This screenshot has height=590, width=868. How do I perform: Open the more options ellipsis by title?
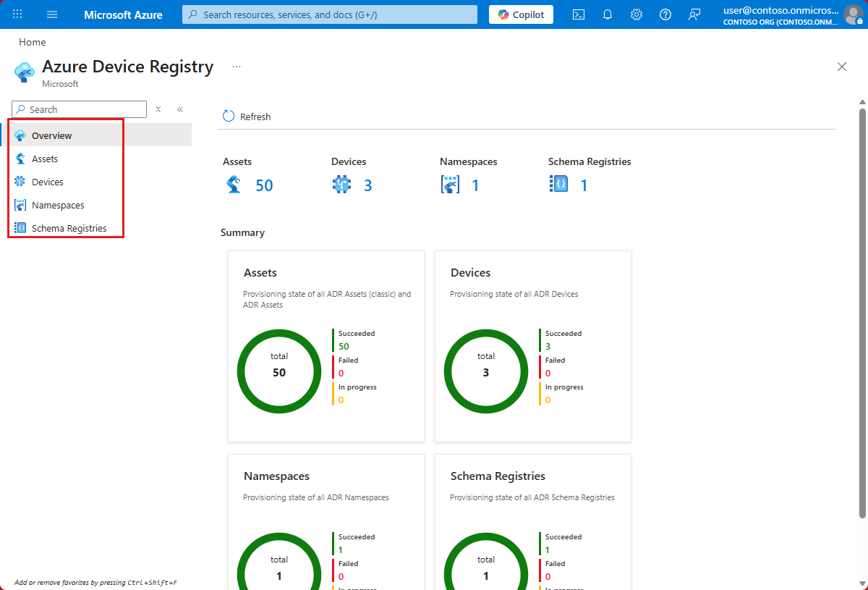coord(237,67)
